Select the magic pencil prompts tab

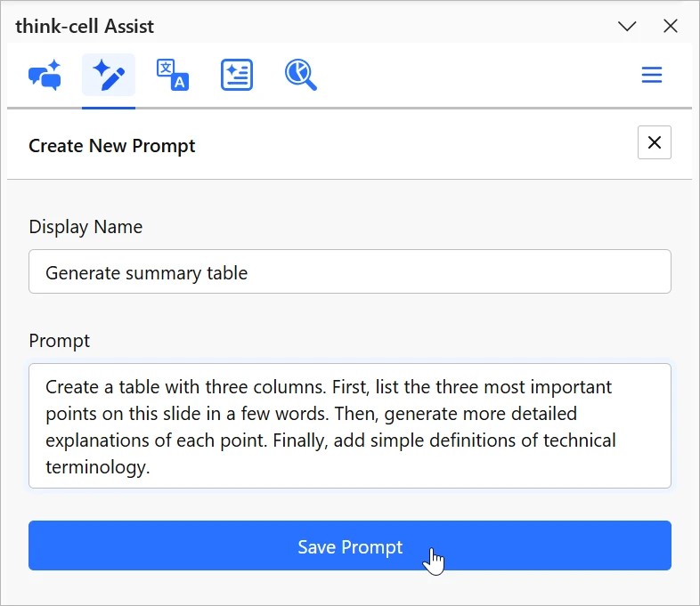[x=109, y=75]
